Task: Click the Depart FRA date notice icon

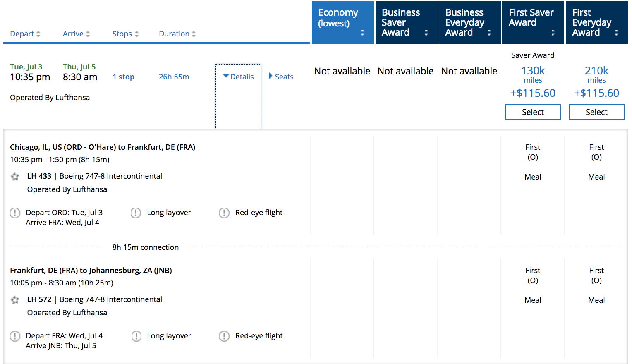Action: pyautogui.click(x=15, y=336)
